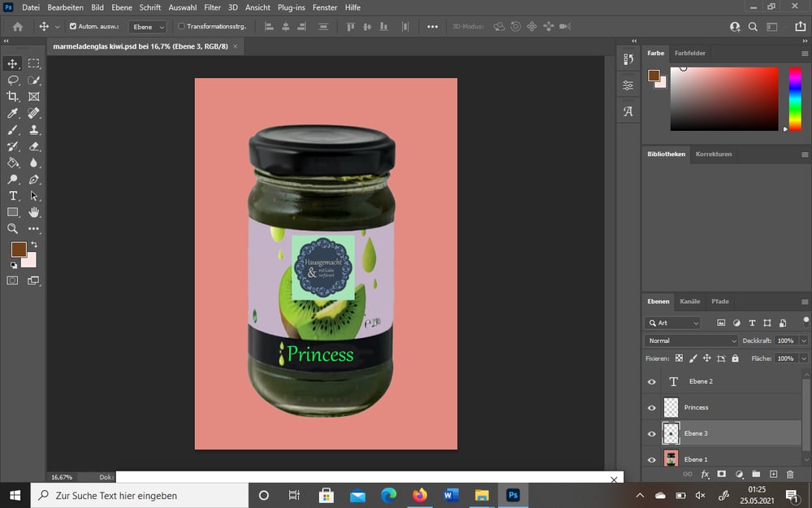Select the Horizontal Type tool

12,196
